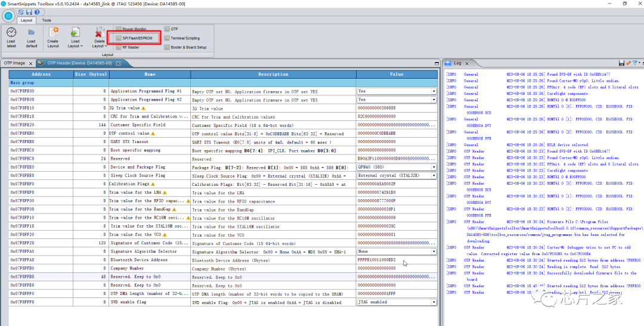Click warning icon next to IQ Trim value
This screenshot has height=326, width=644.
(x=143, y=108)
